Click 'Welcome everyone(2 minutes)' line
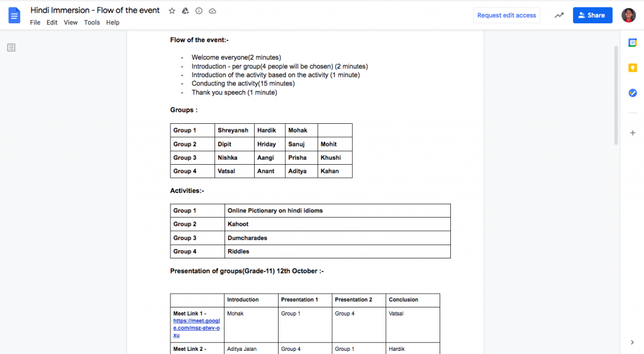 click(x=236, y=57)
